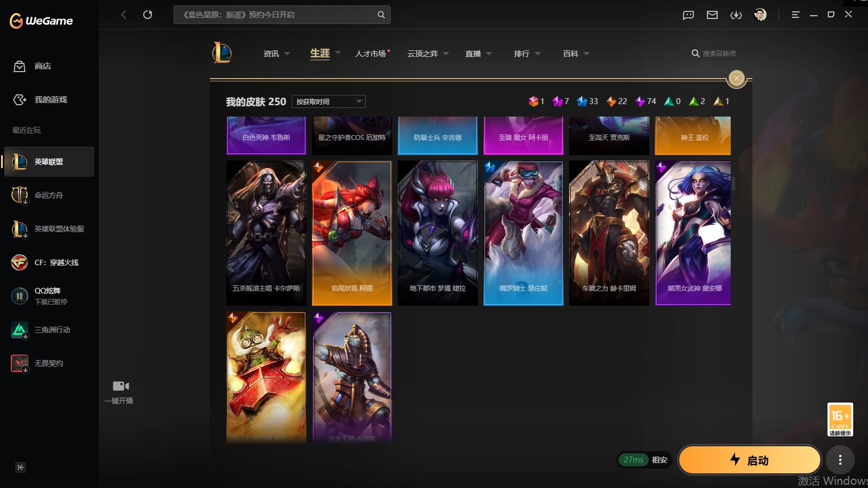The height and width of the screenshot is (488, 868).
Task: Open the 云顶之弈 tab
Action: click(x=423, y=54)
